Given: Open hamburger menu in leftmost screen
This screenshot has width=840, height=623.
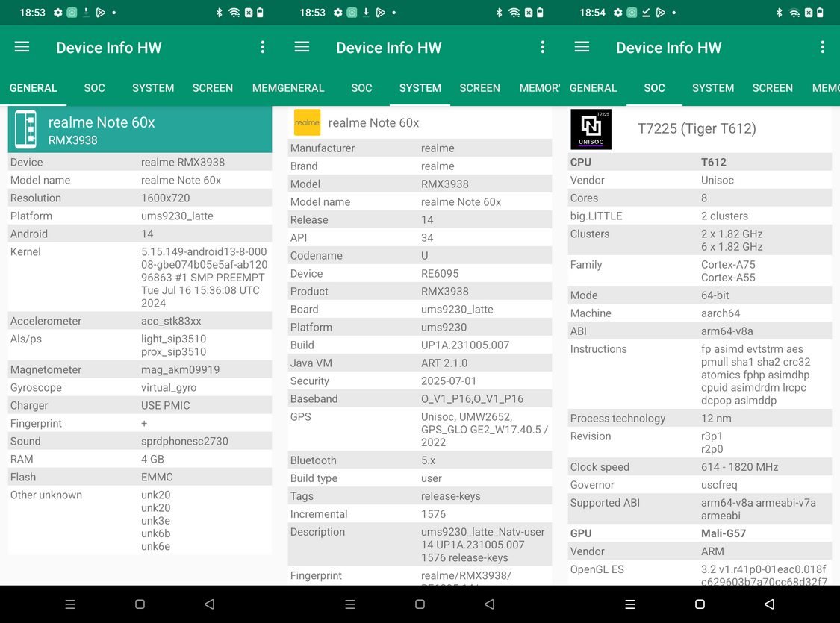Looking at the screenshot, I should [22, 47].
